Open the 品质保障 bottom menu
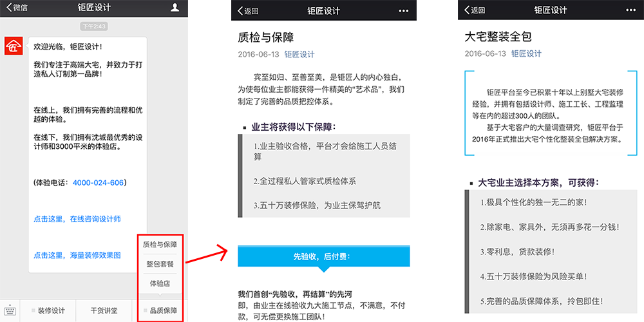644x322 pixels. 160,311
